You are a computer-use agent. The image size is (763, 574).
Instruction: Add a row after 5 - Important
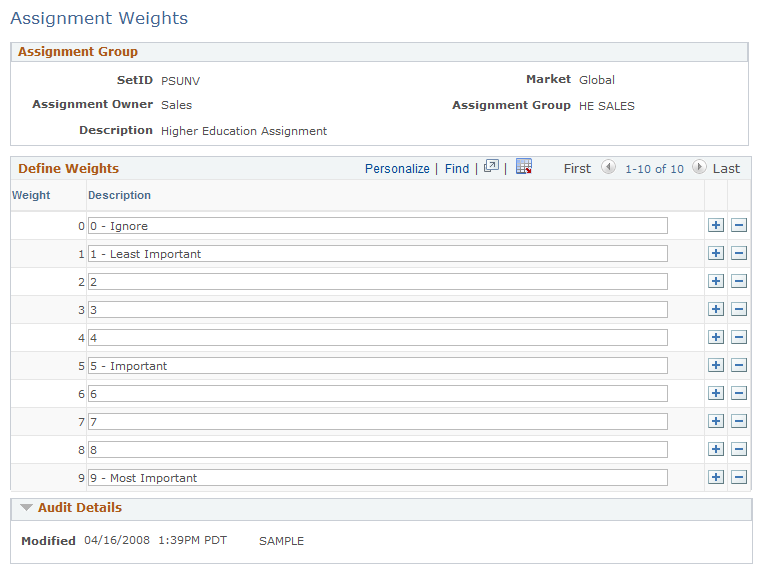point(716,365)
